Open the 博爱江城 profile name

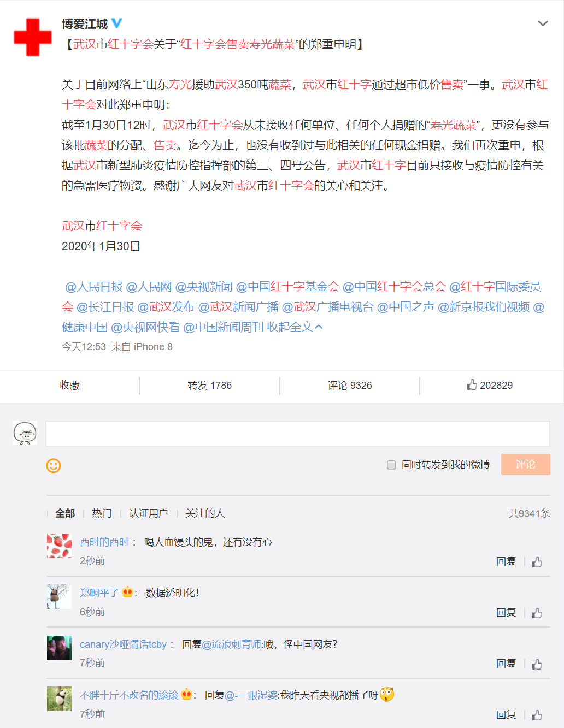click(85, 24)
